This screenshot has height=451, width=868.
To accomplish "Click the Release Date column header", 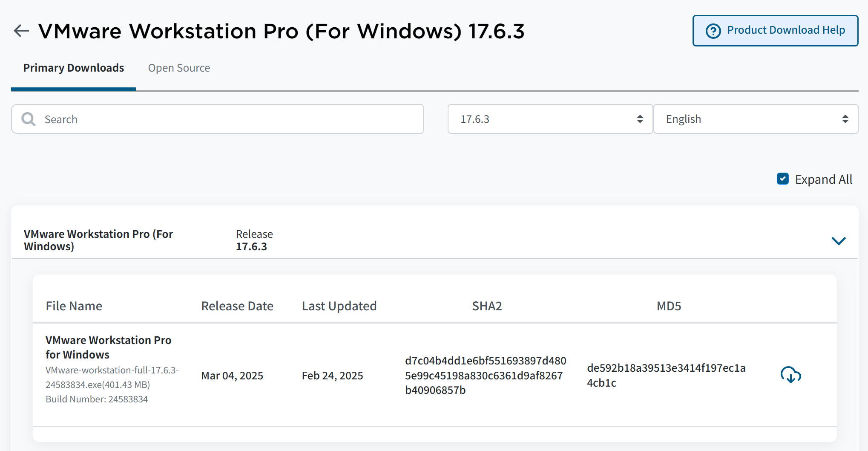I will 237,306.
